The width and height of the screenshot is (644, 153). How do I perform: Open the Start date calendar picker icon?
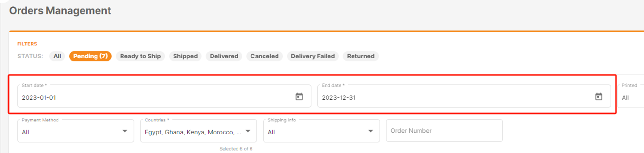[299, 96]
